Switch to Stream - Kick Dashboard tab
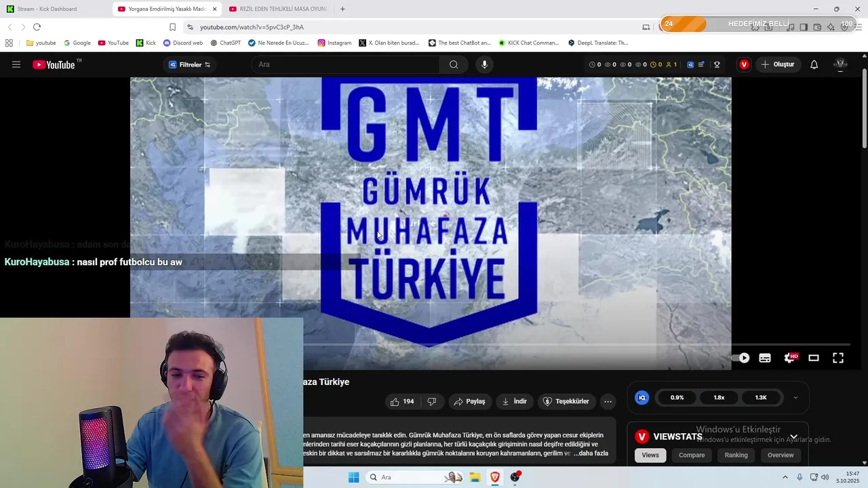Image resolution: width=868 pixels, height=488 pixels. [x=54, y=9]
